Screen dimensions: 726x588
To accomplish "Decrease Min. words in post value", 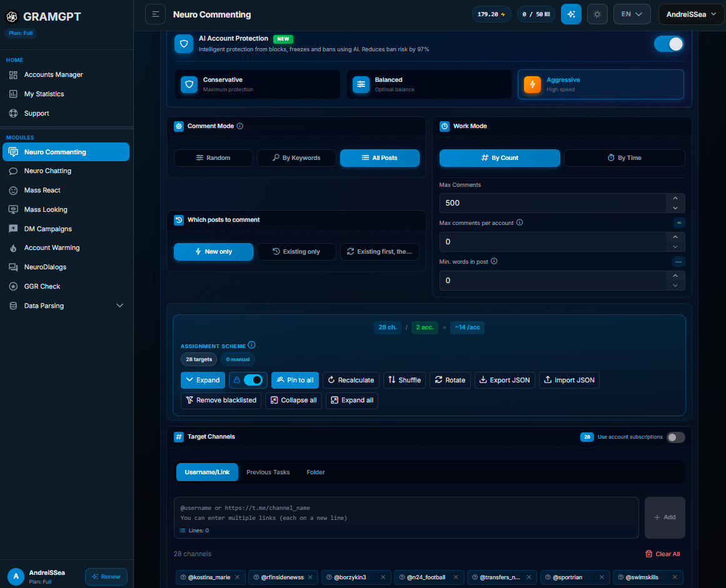I will click(675, 286).
